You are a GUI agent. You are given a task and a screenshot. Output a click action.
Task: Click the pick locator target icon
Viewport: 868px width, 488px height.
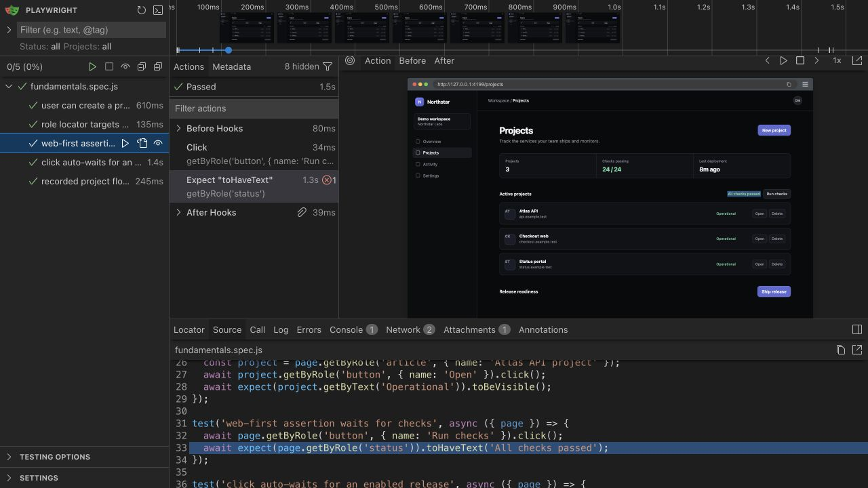pos(350,60)
